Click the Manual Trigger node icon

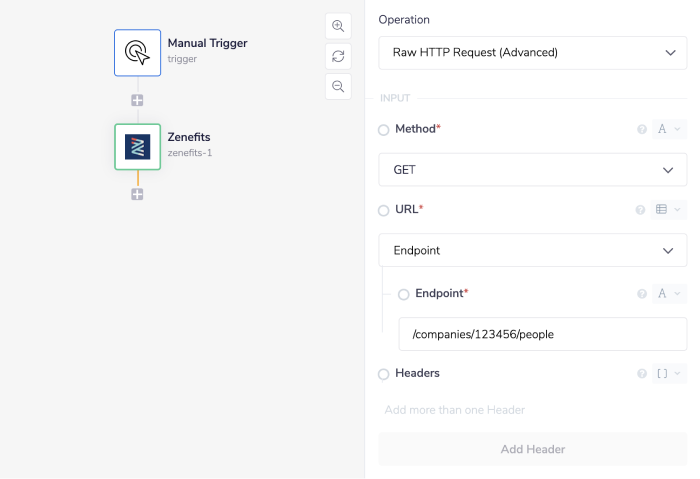pos(137,52)
